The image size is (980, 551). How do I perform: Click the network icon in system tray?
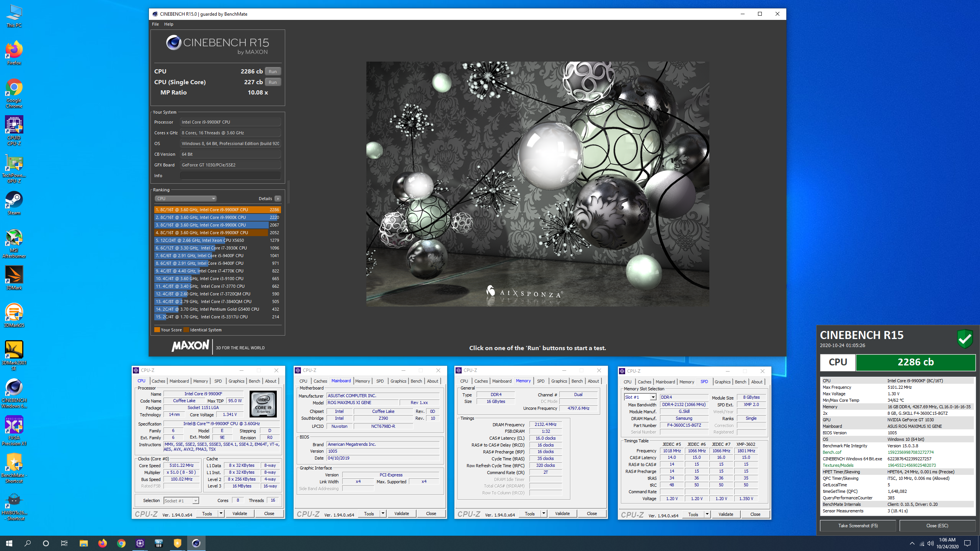coord(922,543)
